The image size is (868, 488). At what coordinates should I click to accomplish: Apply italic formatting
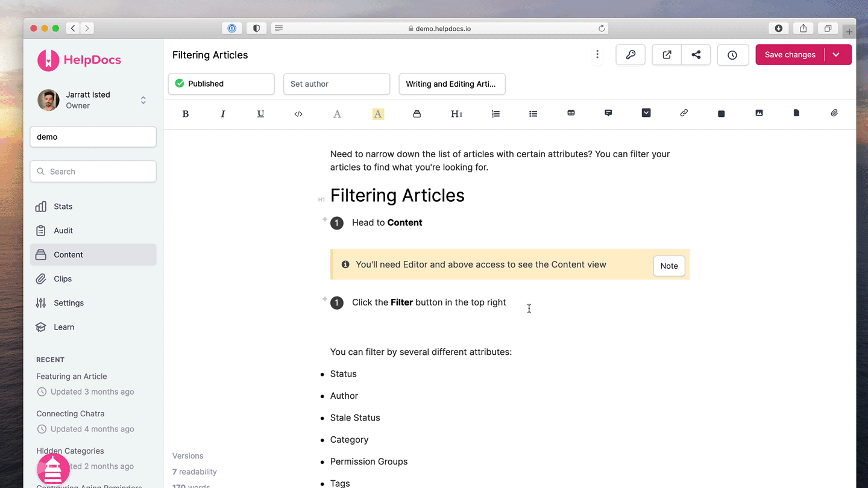click(223, 114)
